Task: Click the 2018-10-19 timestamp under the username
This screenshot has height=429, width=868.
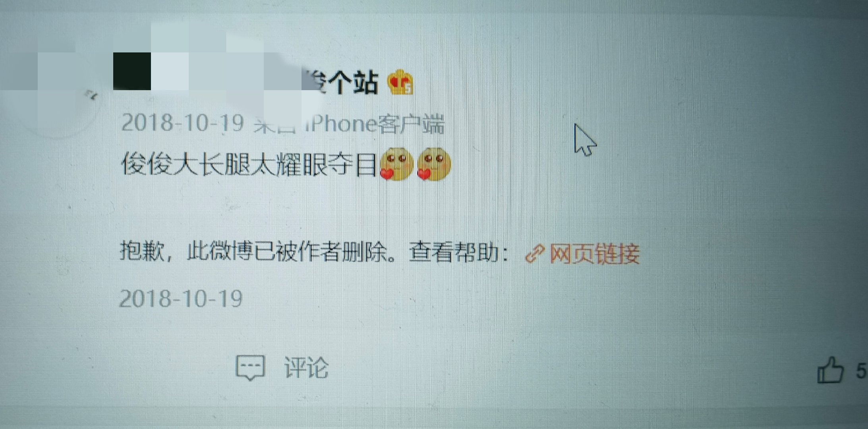Action: 182,123
